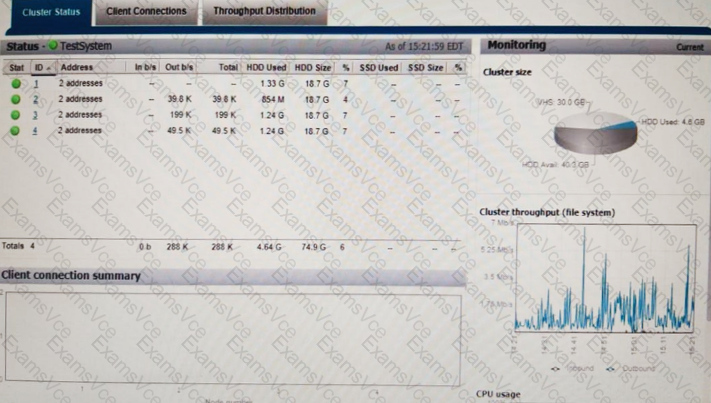This screenshot has width=711, height=403.
Task: Open the Throughput Distribution tab
Action: [x=264, y=11]
